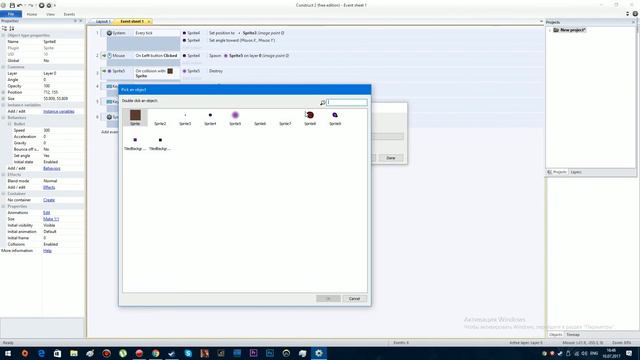Open Google Chrome from the taskbar
Image resolution: width=640 pixels, height=360 pixels.
coord(156,353)
